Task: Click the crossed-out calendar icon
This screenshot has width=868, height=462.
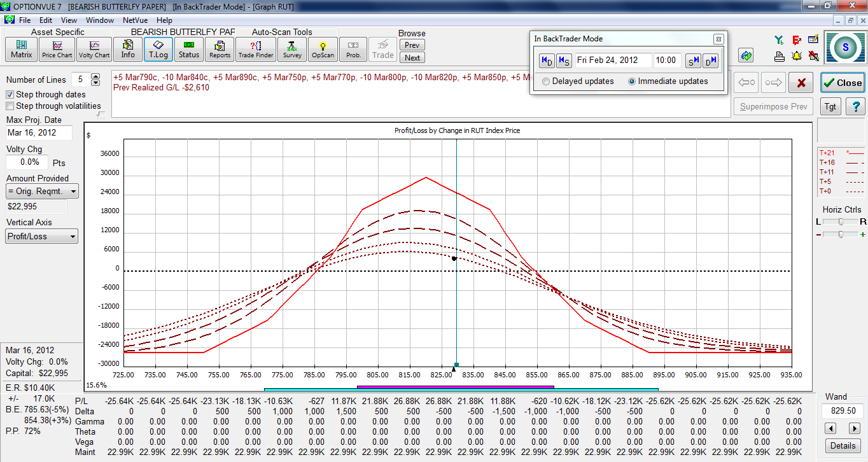Action: pos(813,56)
